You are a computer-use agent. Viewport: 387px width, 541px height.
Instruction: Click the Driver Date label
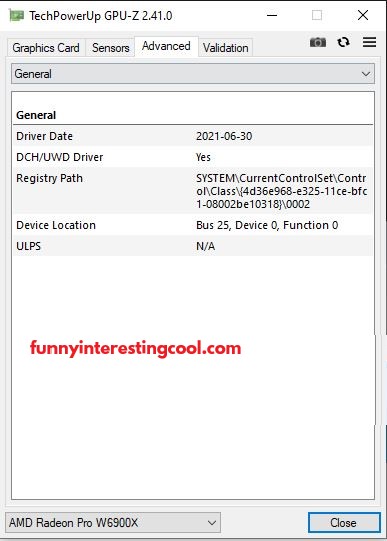tap(44, 136)
